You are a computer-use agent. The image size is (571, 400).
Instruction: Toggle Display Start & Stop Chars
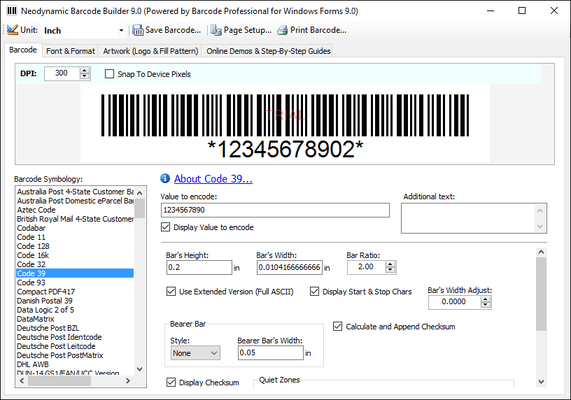[x=315, y=291]
